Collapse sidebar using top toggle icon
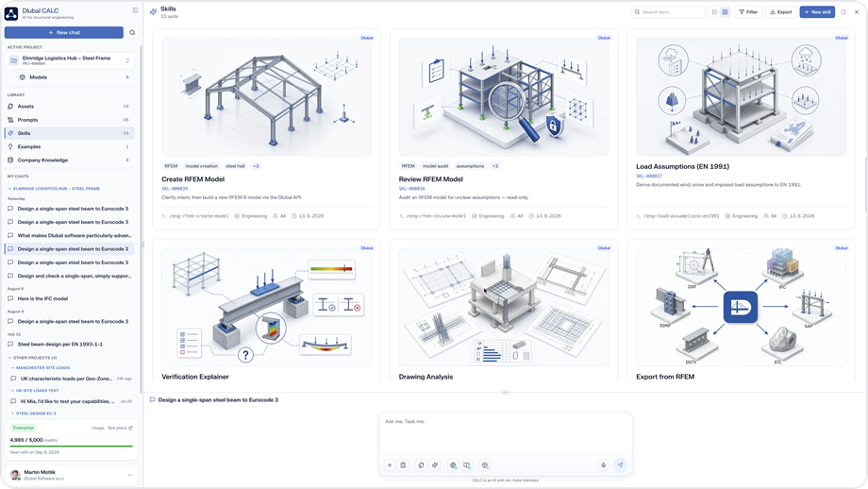Image resolution: width=868 pixels, height=489 pixels. tap(135, 10)
